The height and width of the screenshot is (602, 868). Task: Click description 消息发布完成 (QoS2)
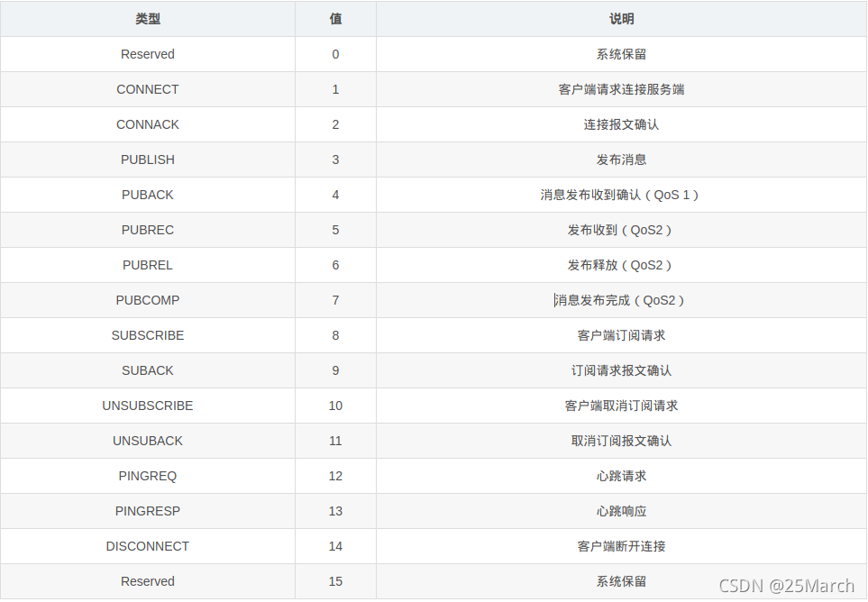point(620,300)
